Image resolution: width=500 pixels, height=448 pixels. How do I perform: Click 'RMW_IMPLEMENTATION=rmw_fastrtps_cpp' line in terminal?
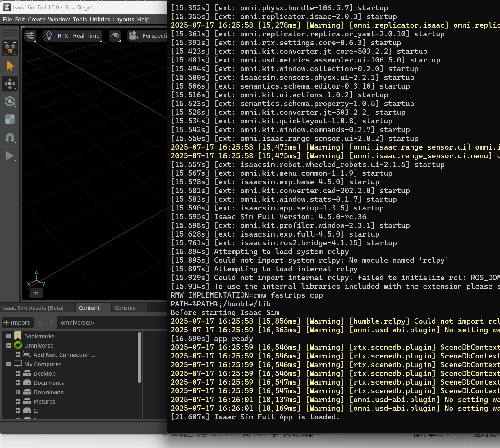(247, 295)
